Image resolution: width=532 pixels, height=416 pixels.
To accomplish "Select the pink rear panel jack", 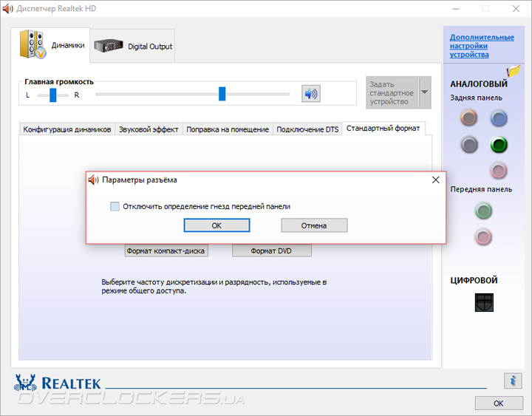I will pos(499,171).
